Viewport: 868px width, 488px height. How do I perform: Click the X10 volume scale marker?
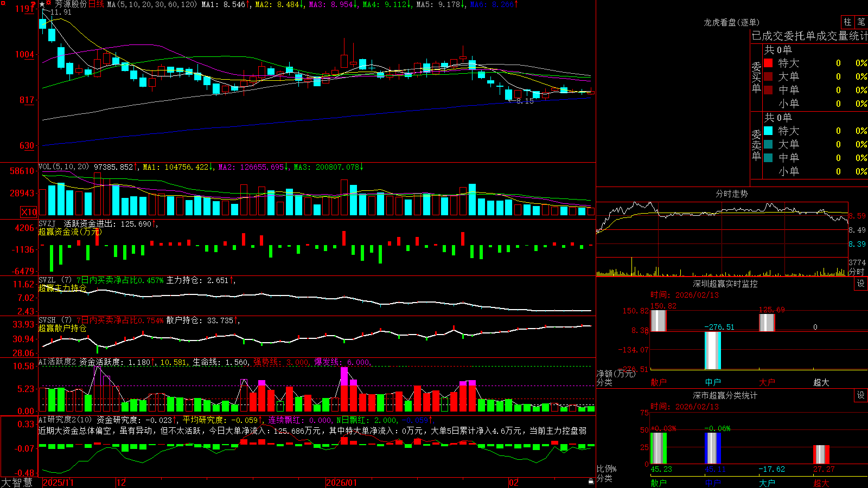29,212
